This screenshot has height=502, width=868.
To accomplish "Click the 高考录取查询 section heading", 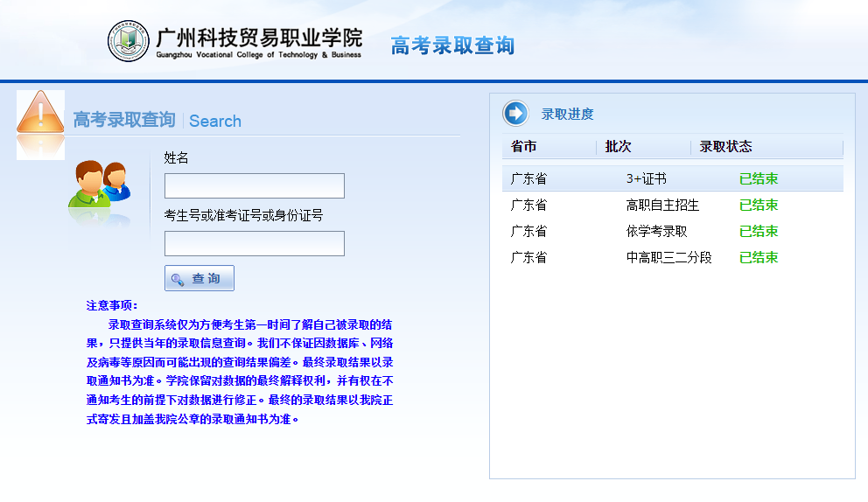I will (x=124, y=120).
